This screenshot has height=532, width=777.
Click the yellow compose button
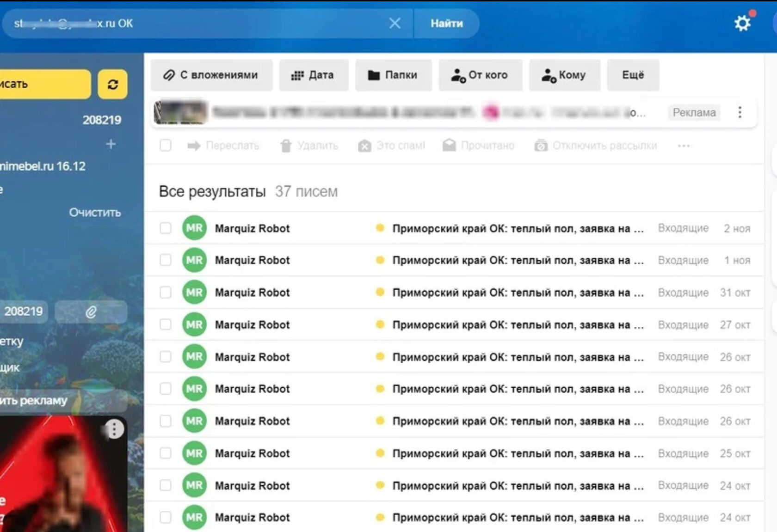(x=45, y=84)
